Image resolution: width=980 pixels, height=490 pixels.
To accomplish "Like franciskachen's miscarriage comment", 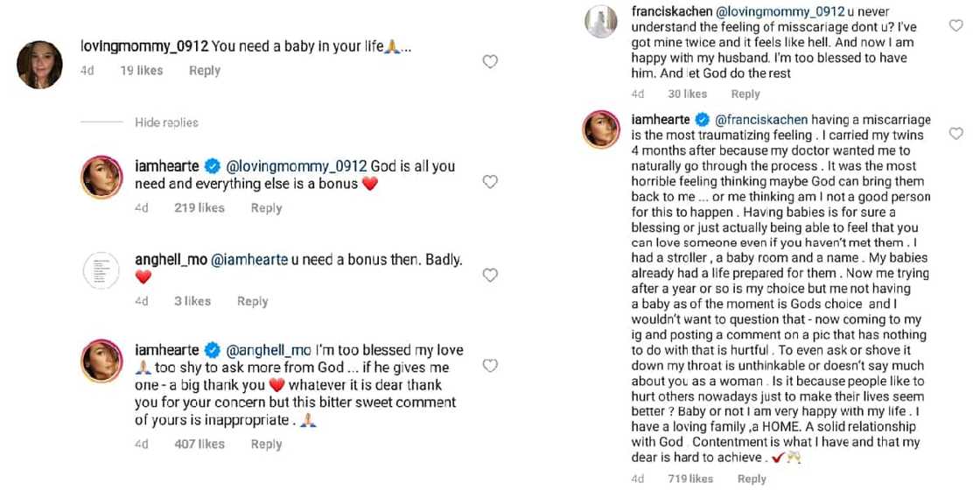I will (955, 26).
